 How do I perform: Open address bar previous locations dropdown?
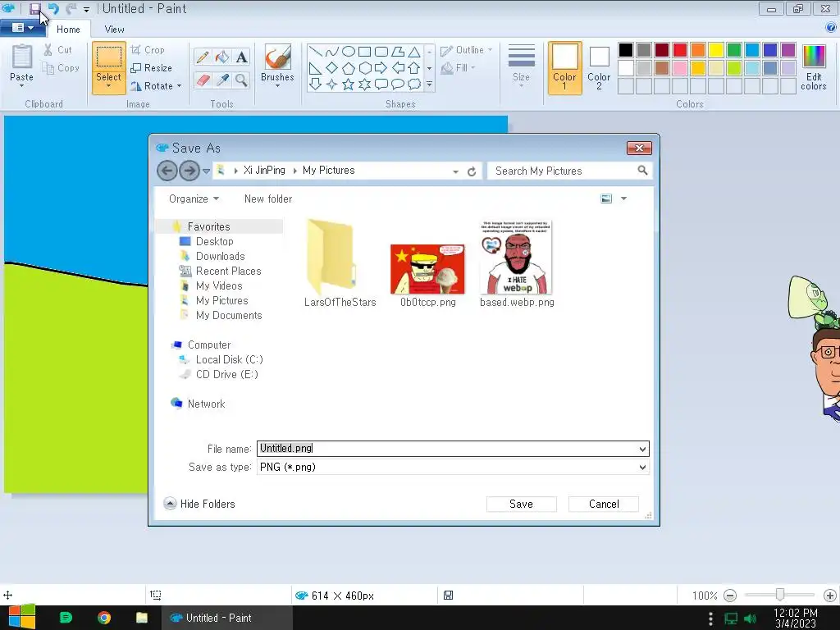coord(455,171)
